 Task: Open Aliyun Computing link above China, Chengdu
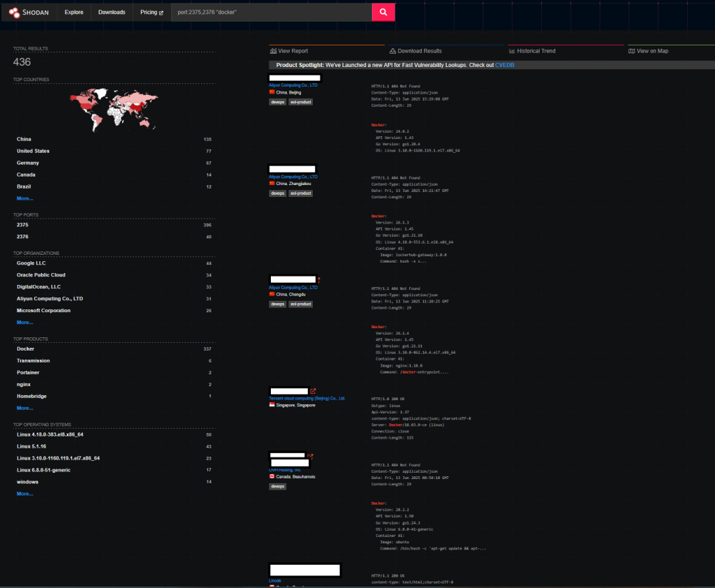[293, 288]
